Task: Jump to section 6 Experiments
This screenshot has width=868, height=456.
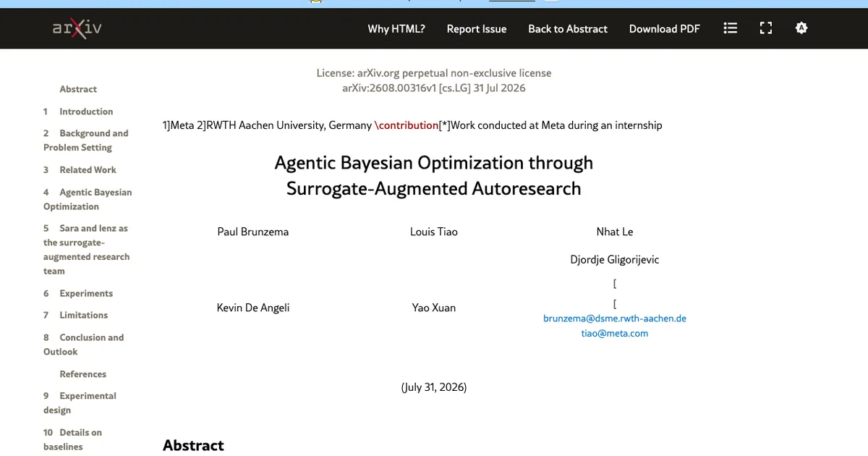Action: click(x=78, y=293)
